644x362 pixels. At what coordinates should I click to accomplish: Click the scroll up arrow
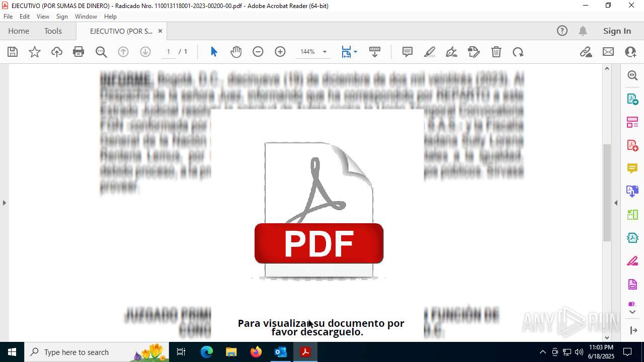click(x=607, y=68)
